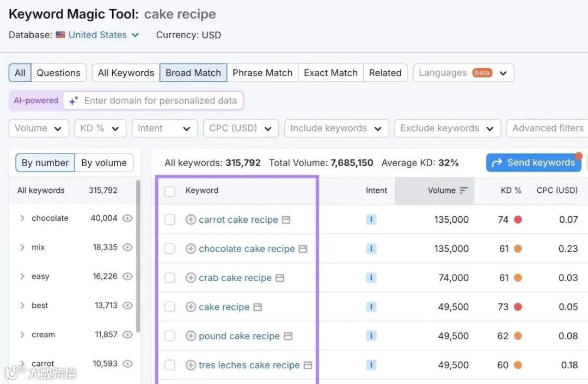Open SERP features icon for chocolate cake recipe
The image size is (588, 384).
(x=303, y=249)
